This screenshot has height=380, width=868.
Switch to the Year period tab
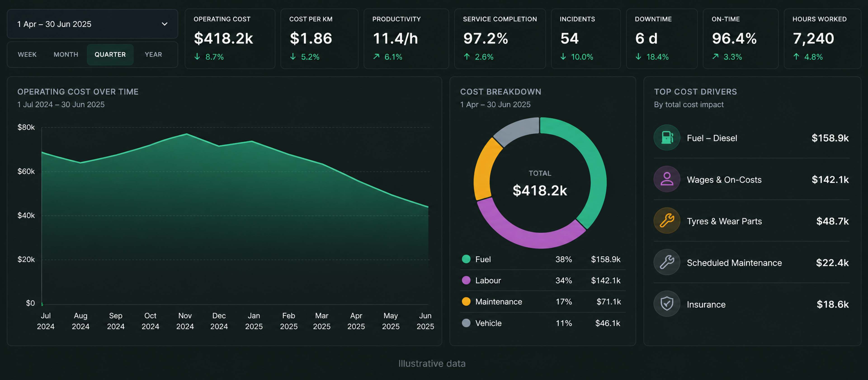pos(153,55)
